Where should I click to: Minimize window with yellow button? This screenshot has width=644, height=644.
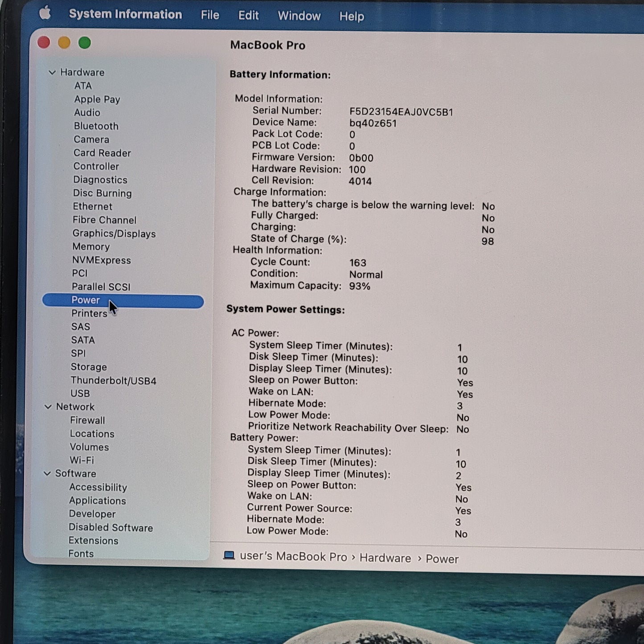[64, 42]
